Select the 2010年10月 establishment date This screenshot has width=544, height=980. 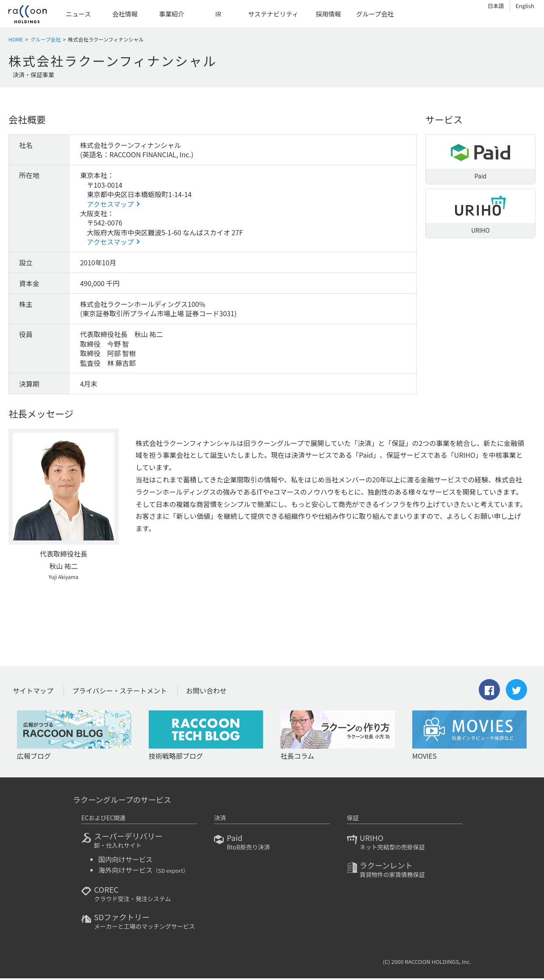point(98,262)
